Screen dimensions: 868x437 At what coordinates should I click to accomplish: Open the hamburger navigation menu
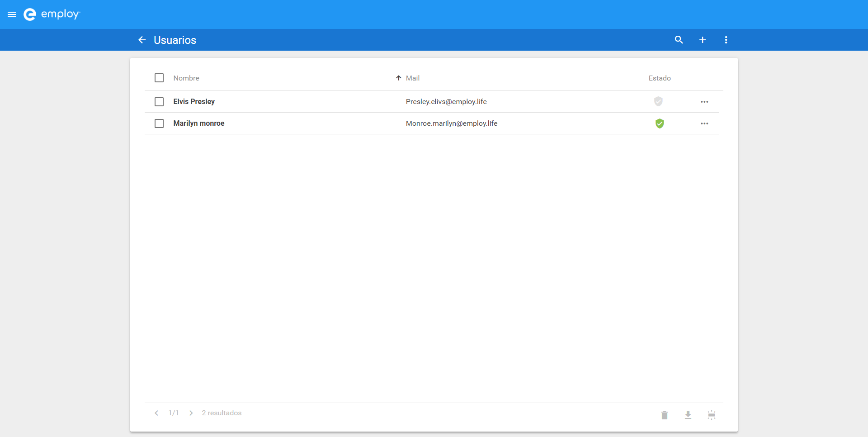pyautogui.click(x=12, y=14)
